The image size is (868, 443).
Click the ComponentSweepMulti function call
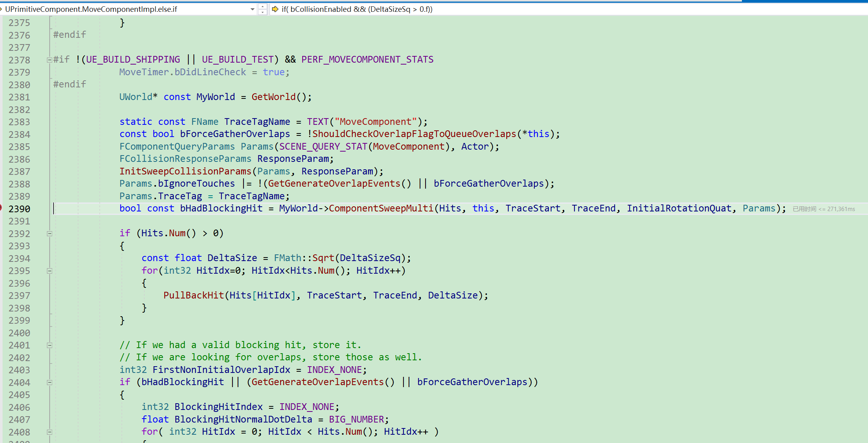coord(381,208)
